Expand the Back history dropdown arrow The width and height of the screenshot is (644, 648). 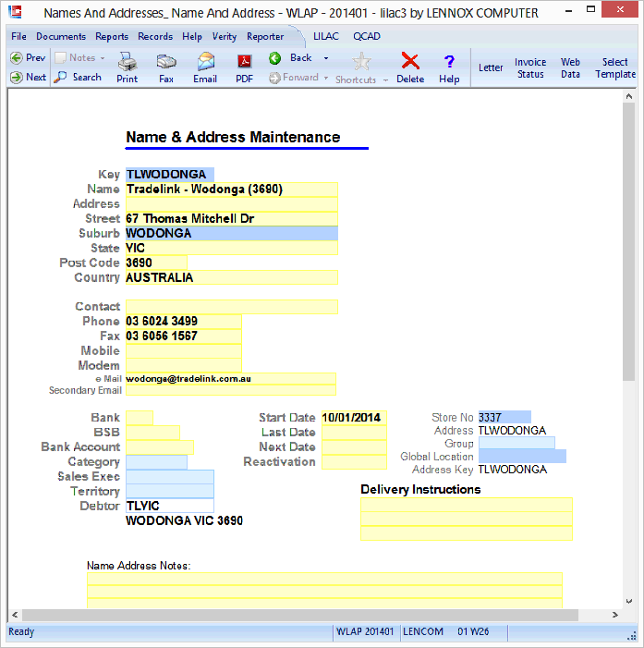click(326, 58)
